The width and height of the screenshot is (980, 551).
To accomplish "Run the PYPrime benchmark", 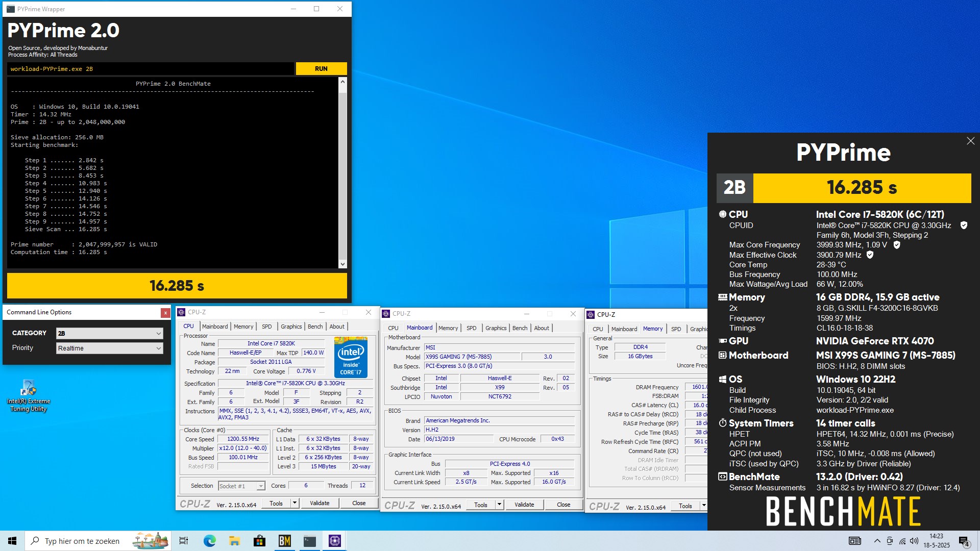I will point(321,69).
